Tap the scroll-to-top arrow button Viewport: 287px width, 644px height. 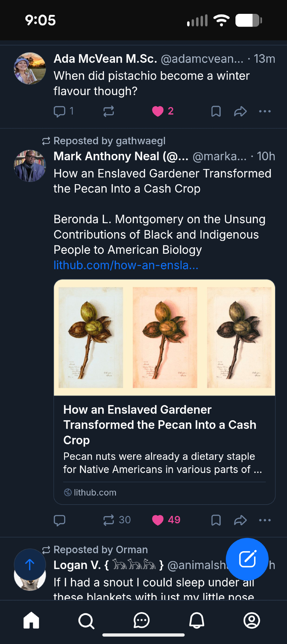30,564
